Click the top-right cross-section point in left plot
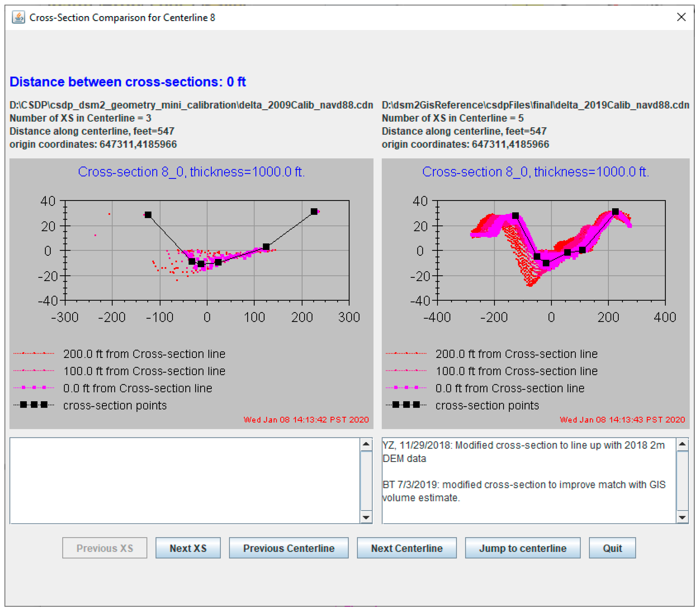 [314, 212]
